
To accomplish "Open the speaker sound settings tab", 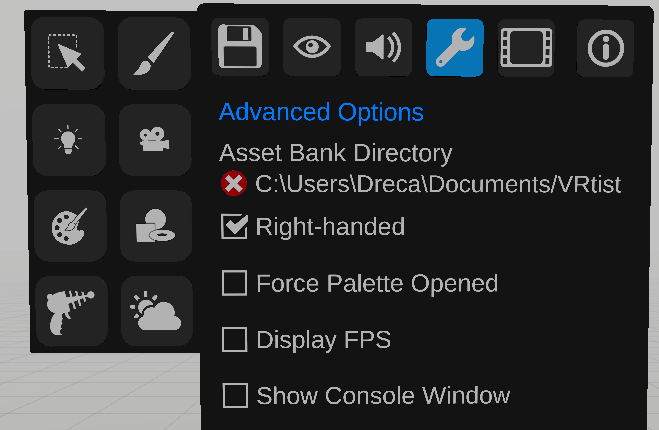I will [x=383, y=47].
